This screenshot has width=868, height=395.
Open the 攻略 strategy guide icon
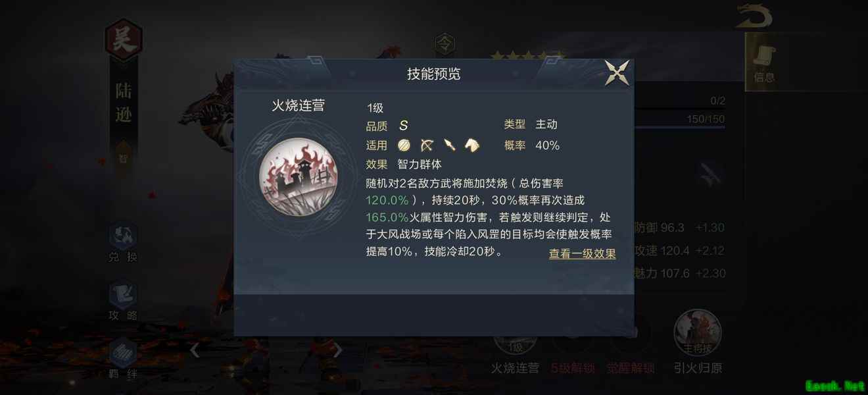coord(123,300)
